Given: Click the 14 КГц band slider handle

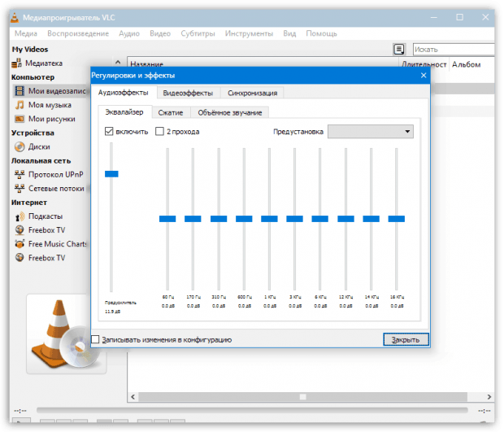Looking at the screenshot, I should 371,219.
